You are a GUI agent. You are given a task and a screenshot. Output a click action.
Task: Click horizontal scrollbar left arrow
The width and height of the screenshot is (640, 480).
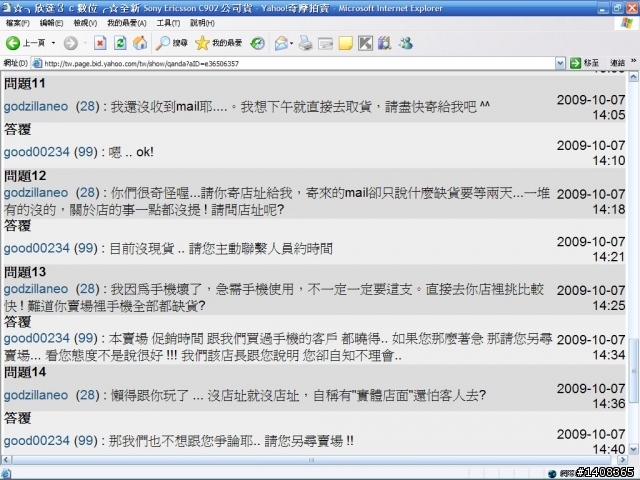coord(5,460)
